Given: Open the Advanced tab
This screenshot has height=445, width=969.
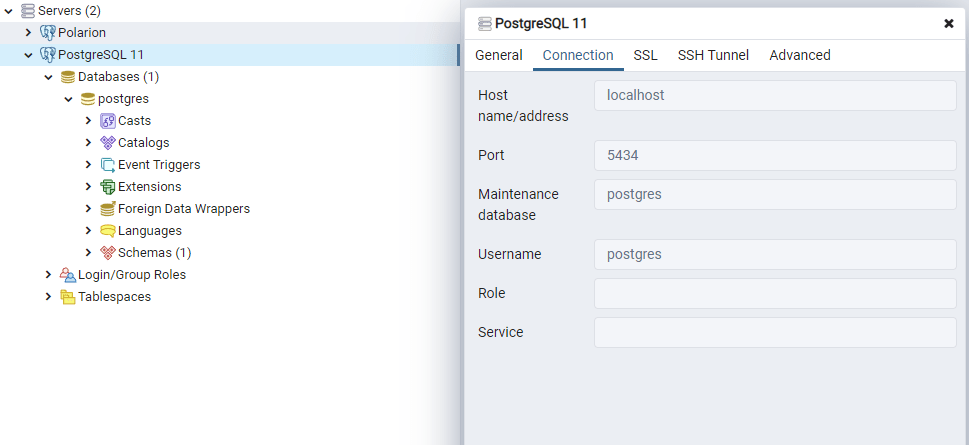Looking at the screenshot, I should [x=799, y=55].
